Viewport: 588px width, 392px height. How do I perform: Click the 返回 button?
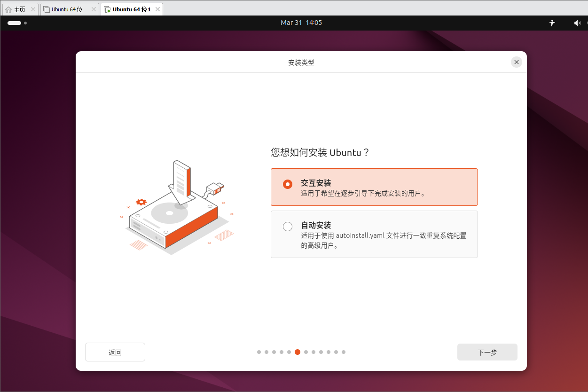pyautogui.click(x=115, y=352)
